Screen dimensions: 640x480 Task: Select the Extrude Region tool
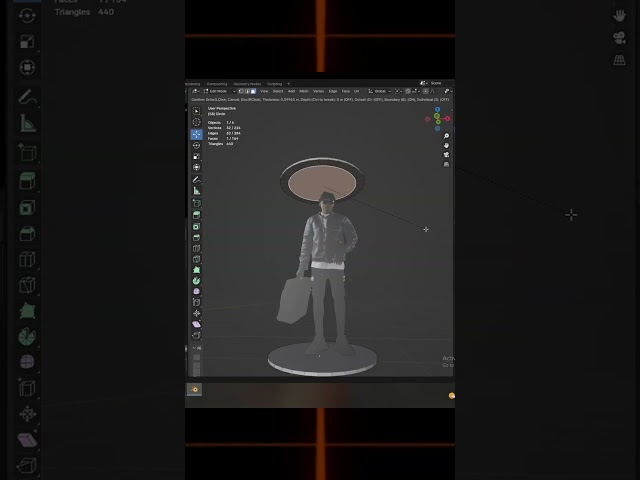coord(196,215)
